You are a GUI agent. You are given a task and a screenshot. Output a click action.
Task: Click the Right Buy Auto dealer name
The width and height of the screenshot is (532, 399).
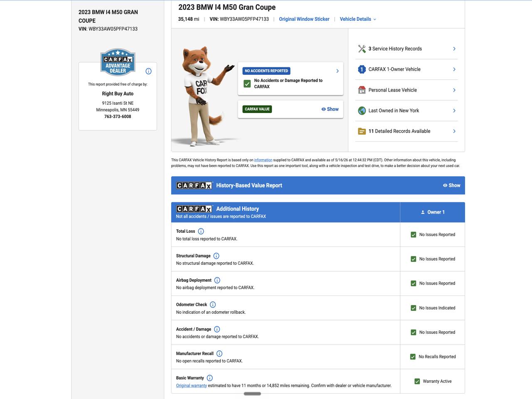118,94
